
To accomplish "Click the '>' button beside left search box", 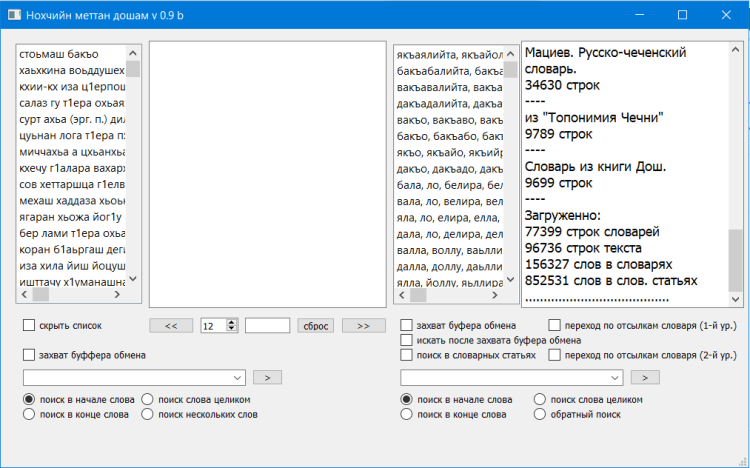I will [x=267, y=377].
